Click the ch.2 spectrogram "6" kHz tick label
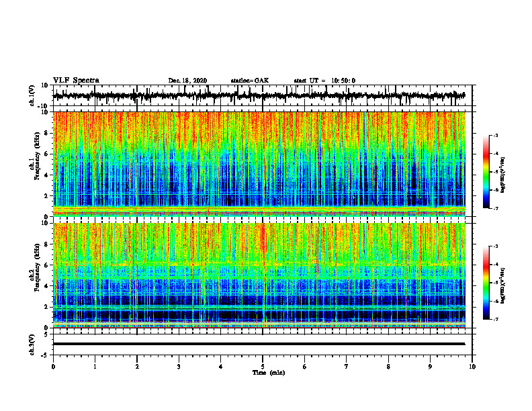 point(46,265)
